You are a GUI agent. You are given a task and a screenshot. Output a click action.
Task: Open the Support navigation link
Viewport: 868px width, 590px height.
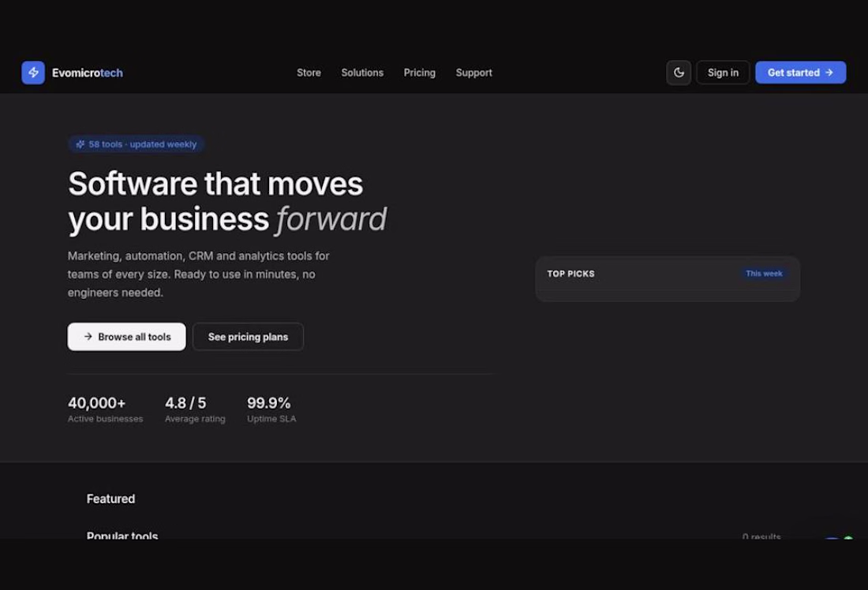(x=474, y=73)
